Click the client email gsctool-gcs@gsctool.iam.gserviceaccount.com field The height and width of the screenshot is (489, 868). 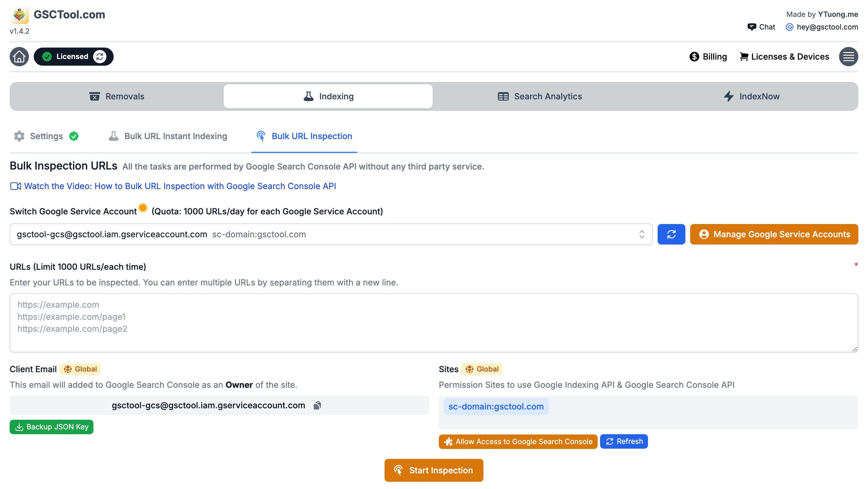(219, 405)
